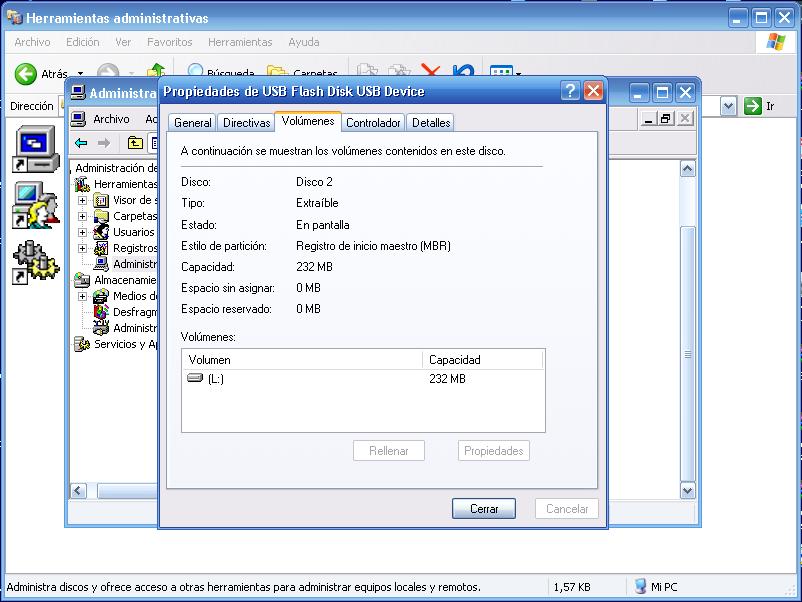Expand the Carpetas compartidas node
Screen dimensions: 802x602
pos(82,216)
